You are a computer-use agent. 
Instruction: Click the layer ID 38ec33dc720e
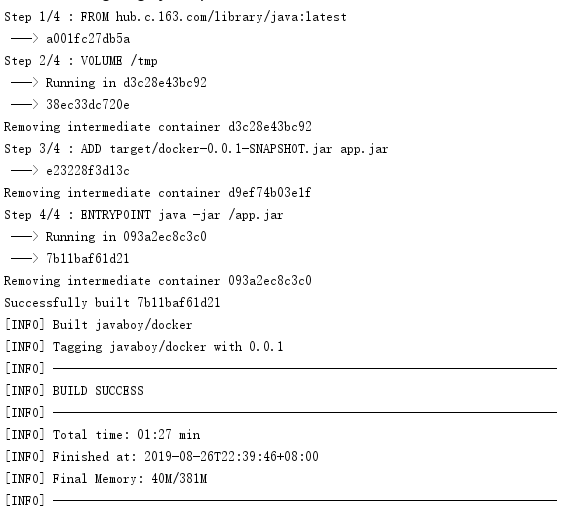click(88, 105)
